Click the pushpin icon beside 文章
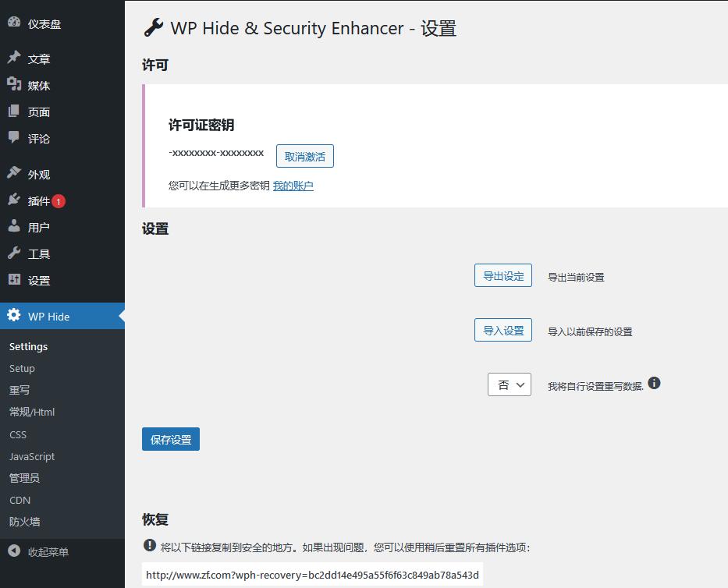The height and width of the screenshot is (588, 728). (x=14, y=57)
